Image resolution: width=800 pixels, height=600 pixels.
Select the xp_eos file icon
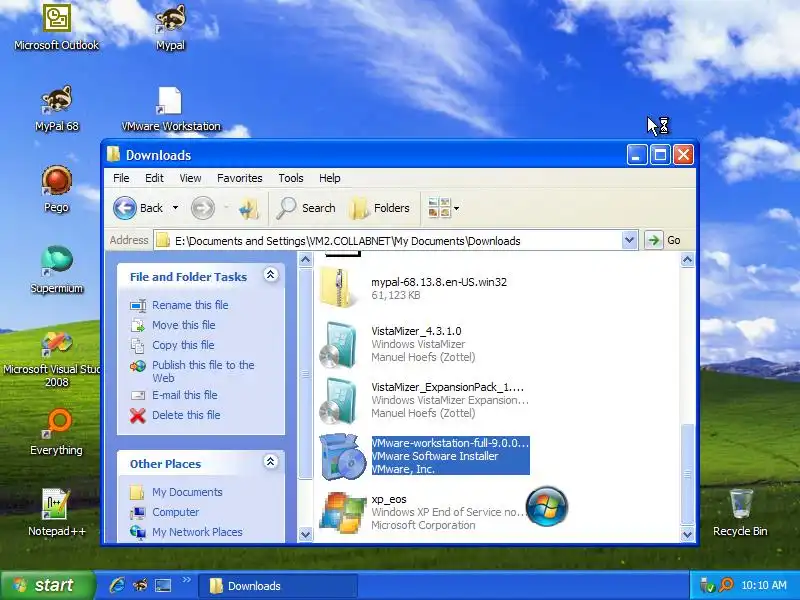[x=343, y=512]
